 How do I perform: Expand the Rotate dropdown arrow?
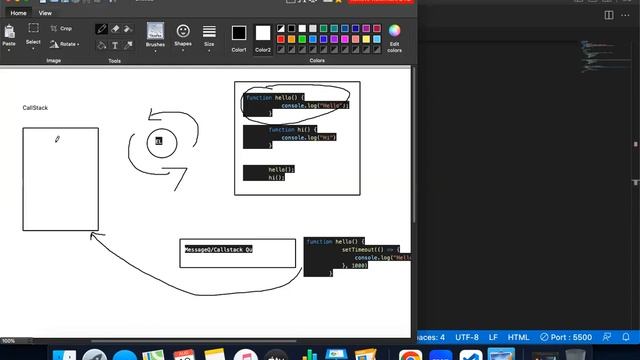pyautogui.click(x=78, y=44)
